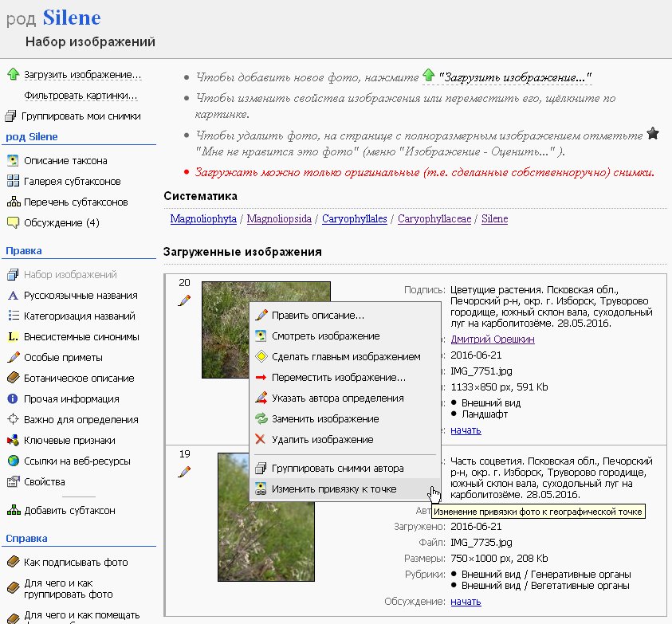
Task: Open the Magnoliophyta systematics link
Action: click(x=203, y=218)
